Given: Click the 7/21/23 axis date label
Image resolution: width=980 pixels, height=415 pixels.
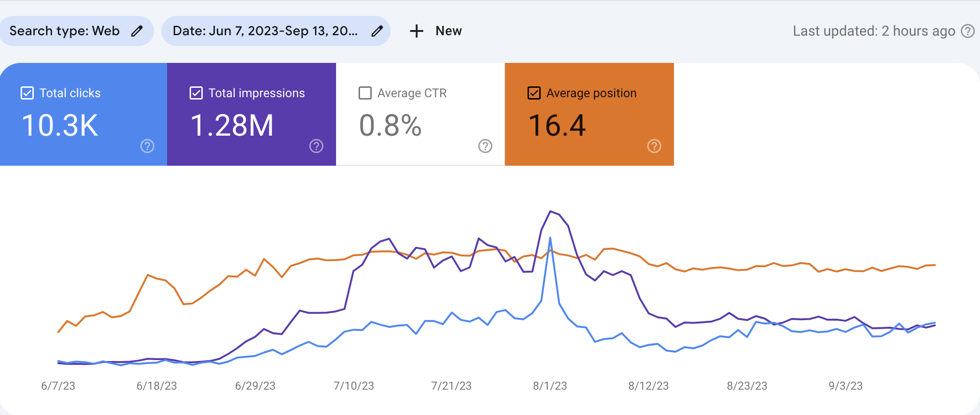Looking at the screenshot, I should coord(452,386).
